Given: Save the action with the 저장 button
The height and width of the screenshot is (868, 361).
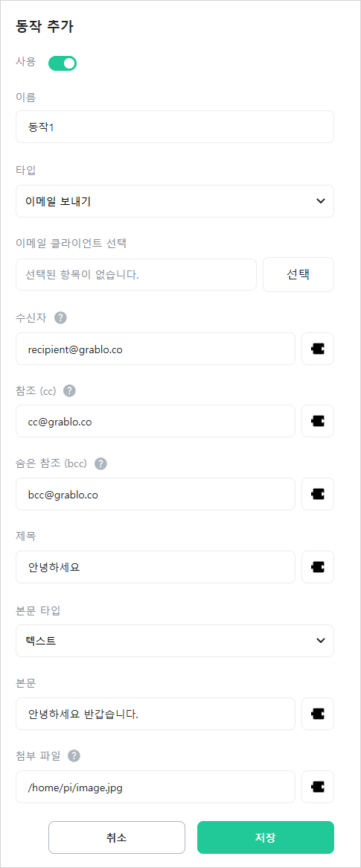Looking at the screenshot, I should pyautogui.click(x=266, y=837).
